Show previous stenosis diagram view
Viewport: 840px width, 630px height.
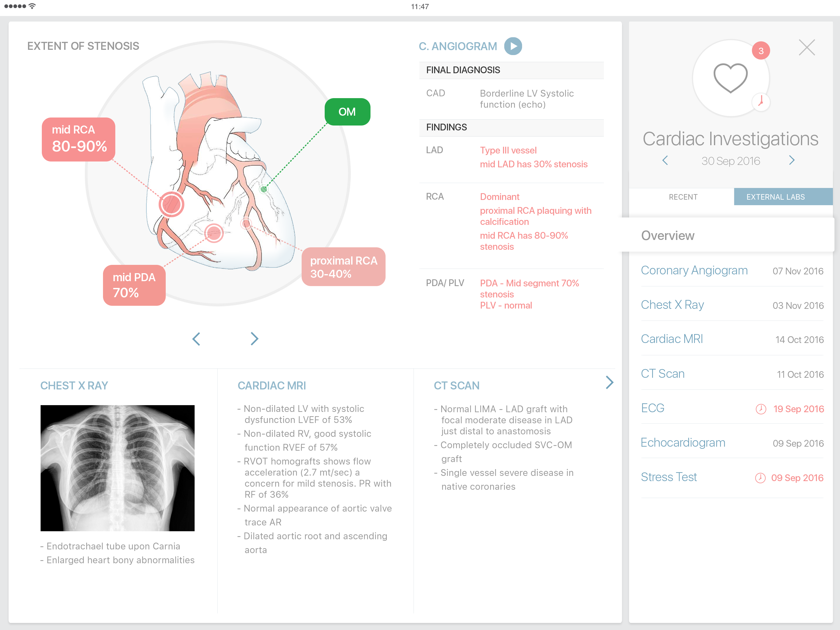196,339
